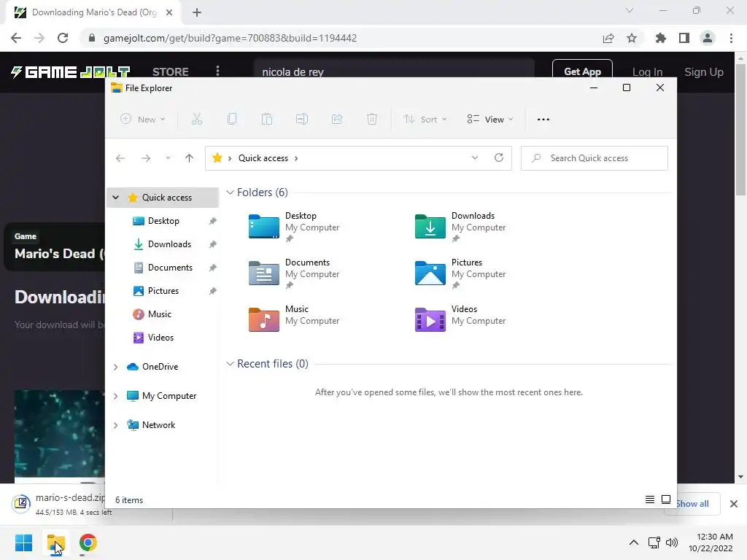Viewport: 747px width, 560px height.
Task: Show hidden system tray icons
Action: point(634,542)
